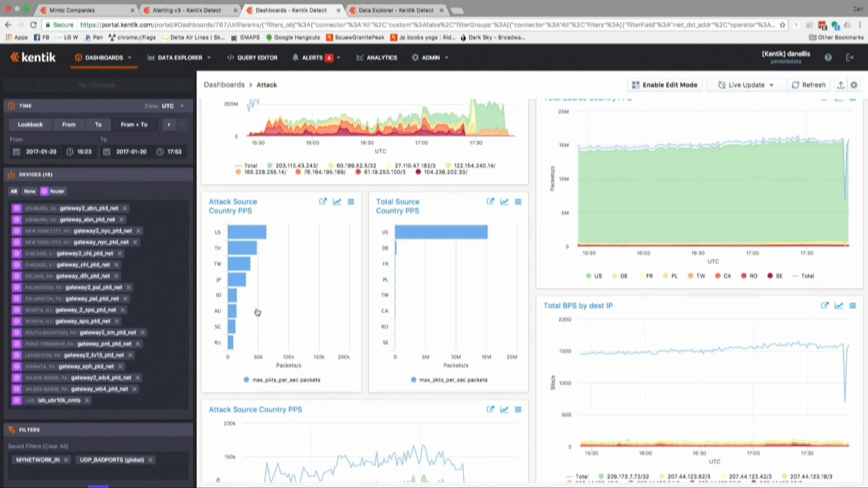Click the Kentik logo
The height and width of the screenshot is (488, 868).
33,57
